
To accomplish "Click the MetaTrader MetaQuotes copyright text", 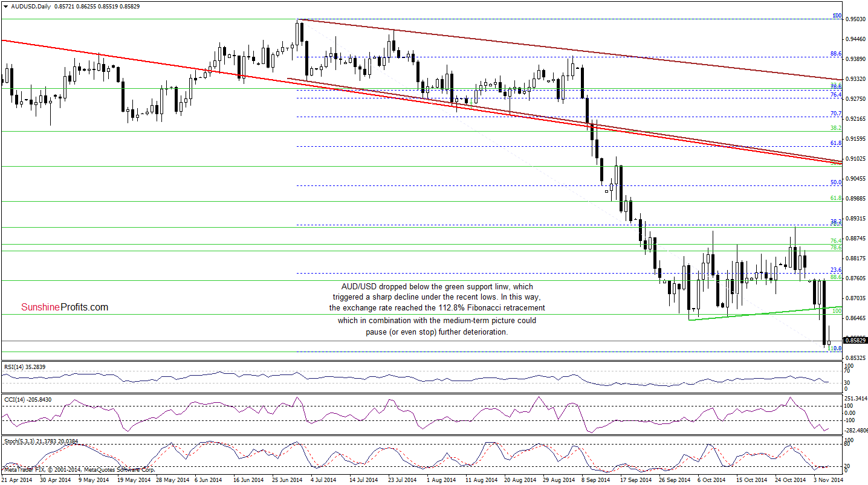I will pyautogui.click(x=79, y=469).
